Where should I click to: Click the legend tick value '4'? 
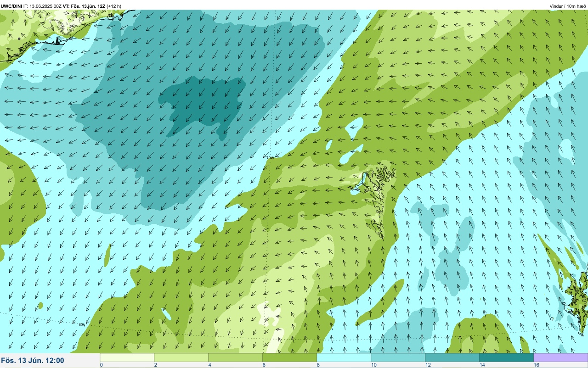tap(210, 365)
